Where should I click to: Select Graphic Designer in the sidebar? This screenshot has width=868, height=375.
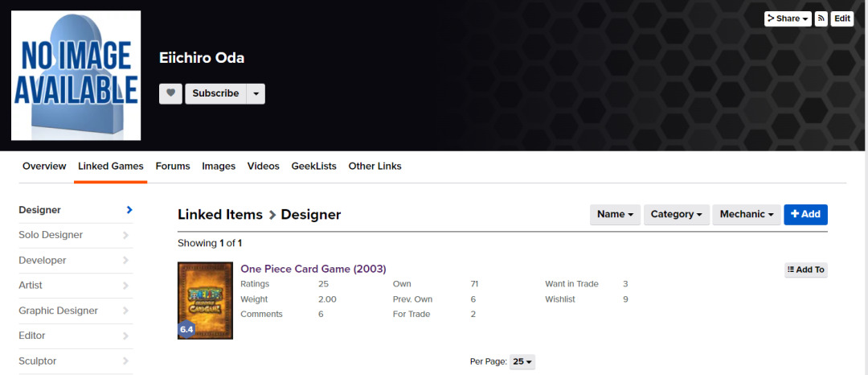(76, 311)
